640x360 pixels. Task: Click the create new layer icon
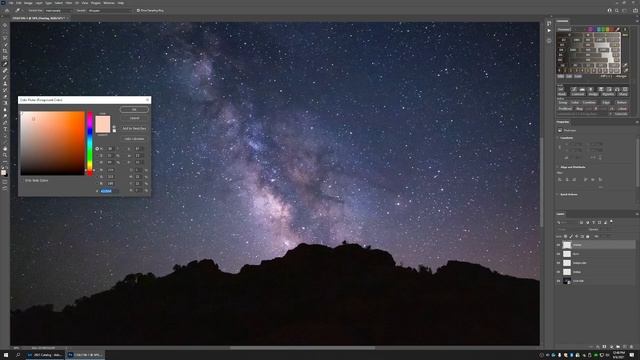tap(624, 347)
